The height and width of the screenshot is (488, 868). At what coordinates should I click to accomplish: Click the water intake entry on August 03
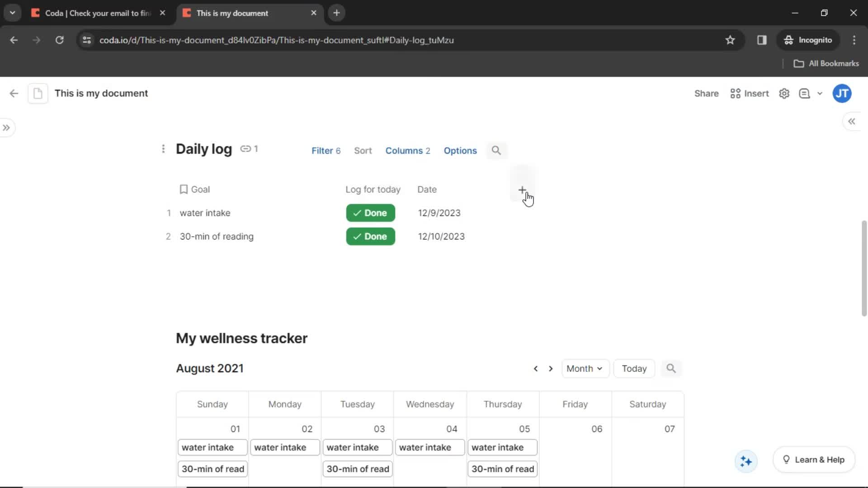(358, 447)
